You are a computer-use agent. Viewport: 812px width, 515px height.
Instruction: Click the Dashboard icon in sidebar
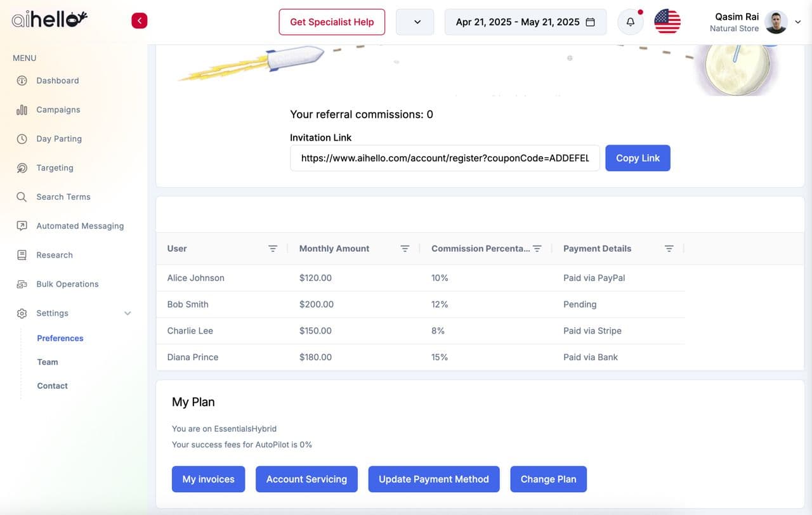22,81
